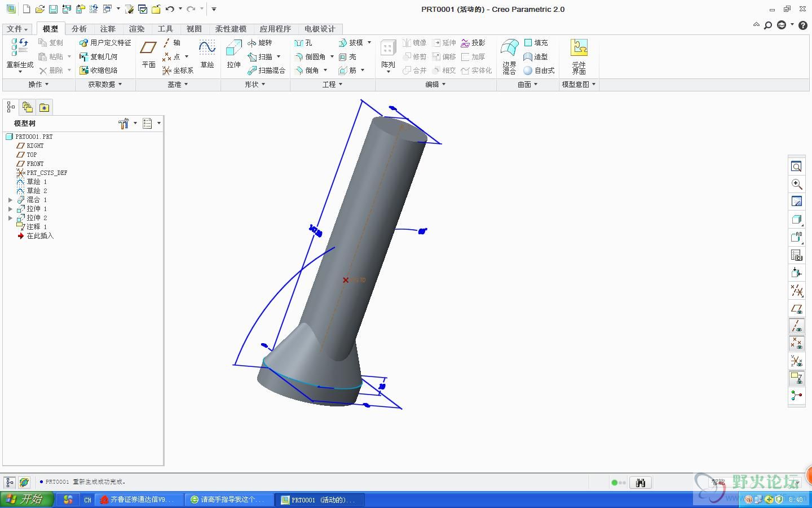Click the Windows 开始 start button
Viewport: 812px width, 508px height.
[27, 500]
